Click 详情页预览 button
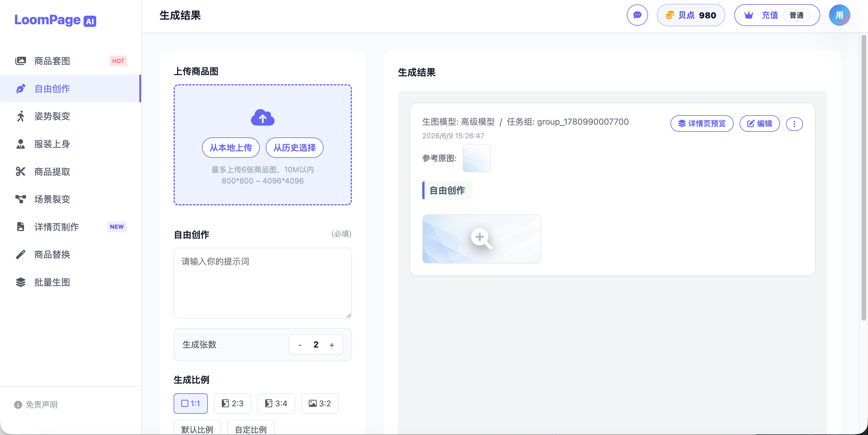This screenshot has width=868, height=435. pyautogui.click(x=702, y=124)
